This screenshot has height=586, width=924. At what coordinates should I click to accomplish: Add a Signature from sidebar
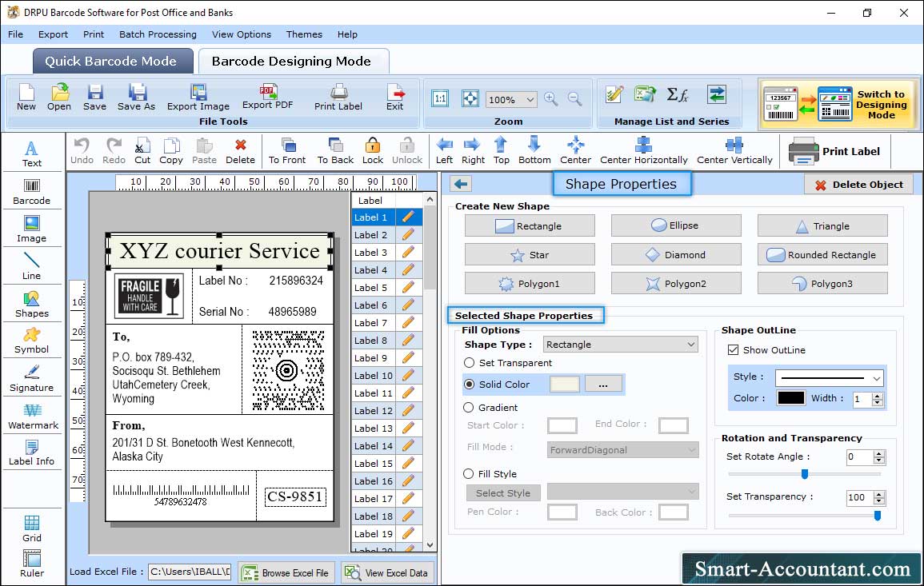tap(32, 379)
